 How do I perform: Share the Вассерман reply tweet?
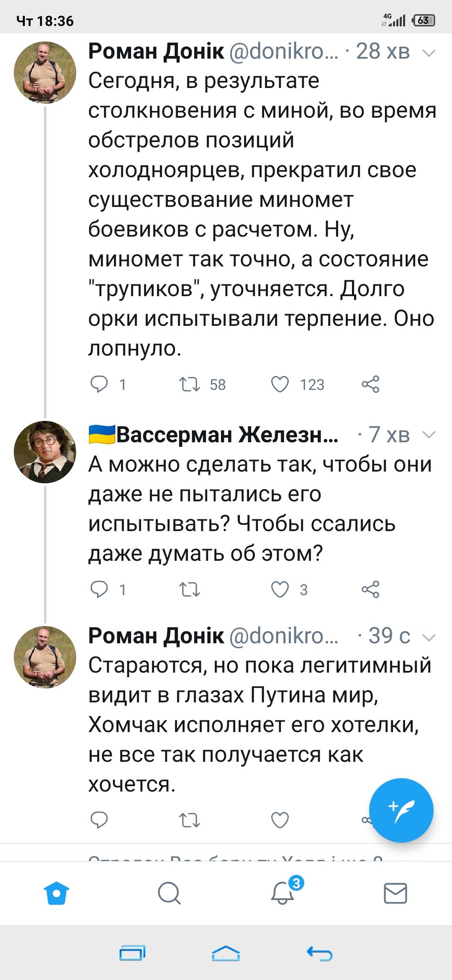coord(370,590)
